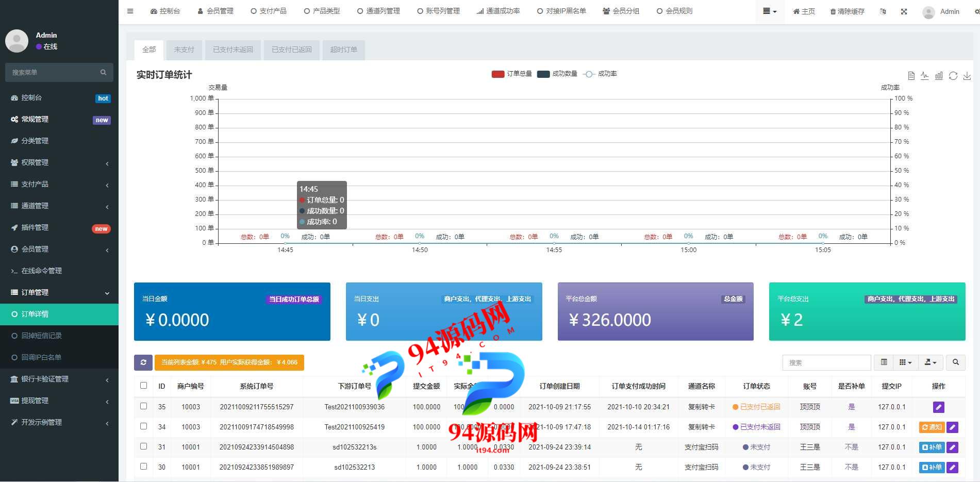
Task: Check the checkbox for order ID 31
Action: pyautogui.click(x=144, y=446)
